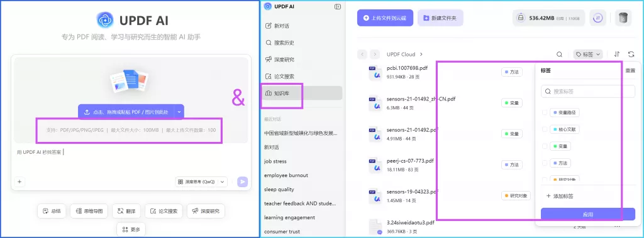Viewport: 644px width, 238px height.
Task: Click 上传文件到云端 button
Action: [x=385, y=18]
